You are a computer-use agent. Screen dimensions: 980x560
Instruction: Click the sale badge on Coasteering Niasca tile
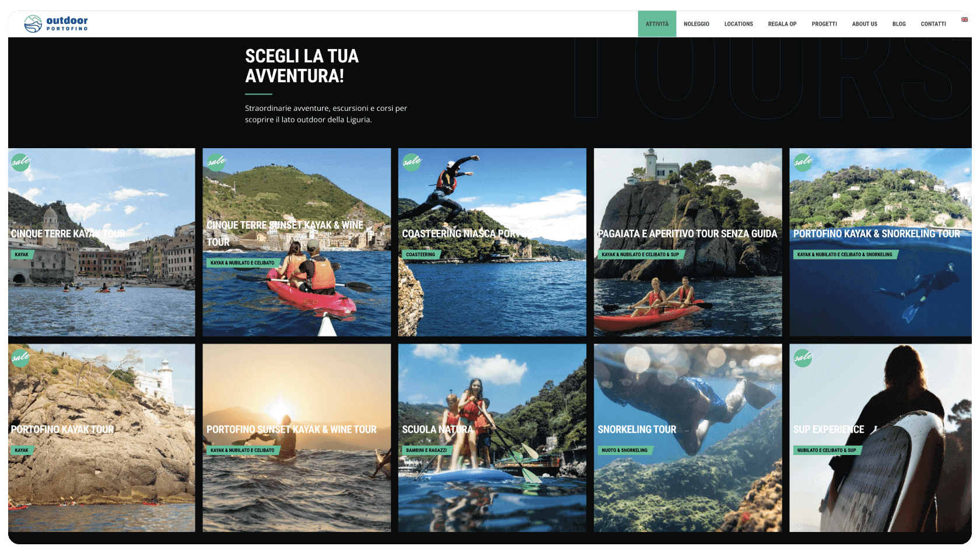point(412,162)
